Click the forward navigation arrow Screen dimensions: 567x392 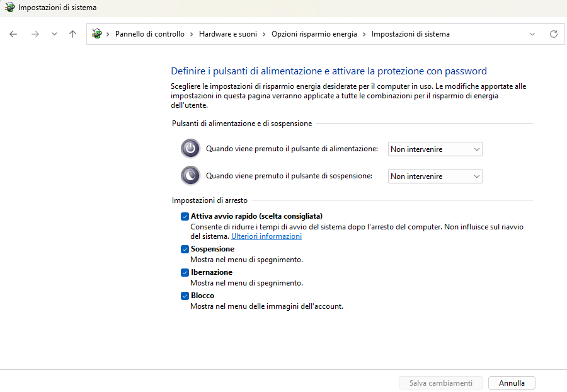35,34
